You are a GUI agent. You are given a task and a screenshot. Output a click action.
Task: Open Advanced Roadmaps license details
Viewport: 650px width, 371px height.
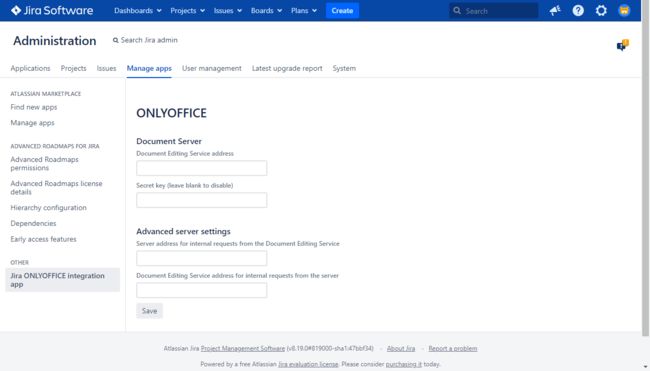coord(56,187)
